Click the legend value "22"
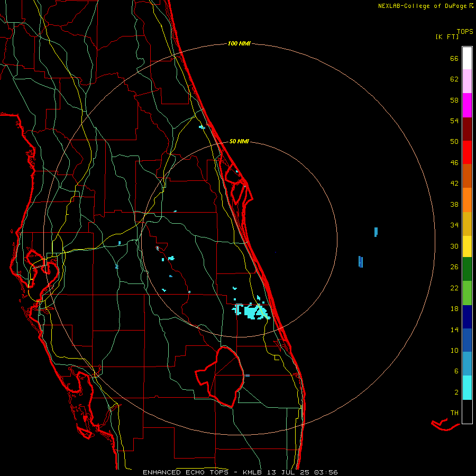The height and width of the screenshot is (476, 476). pos(454,288)
